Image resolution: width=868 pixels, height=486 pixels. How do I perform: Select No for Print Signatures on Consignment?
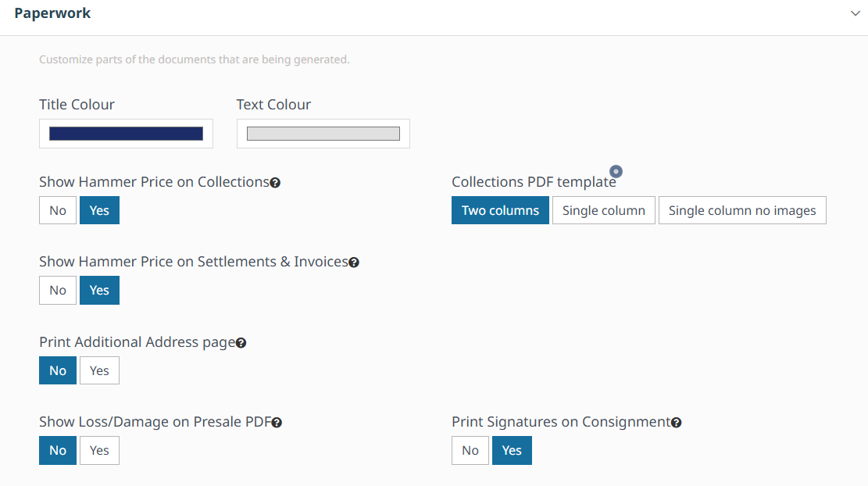pos(470,451)
